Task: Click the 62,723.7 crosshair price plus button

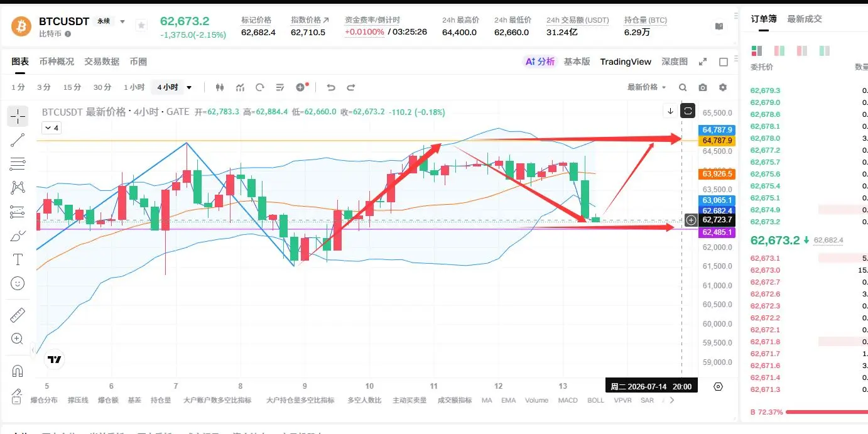Action: [x=691, y=220]
